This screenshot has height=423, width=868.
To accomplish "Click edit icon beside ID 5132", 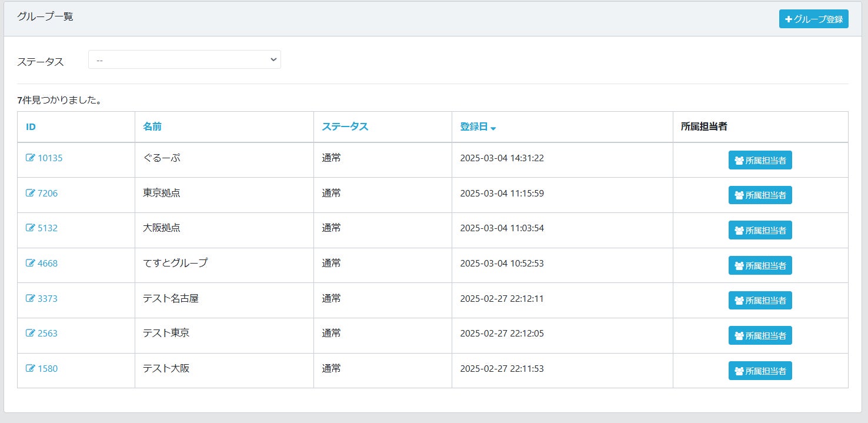I will (31, 228).
